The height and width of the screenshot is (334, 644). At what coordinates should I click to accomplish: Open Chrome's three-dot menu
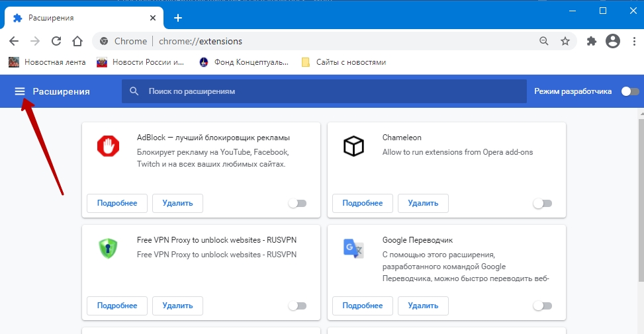click(x=633, y=41)
